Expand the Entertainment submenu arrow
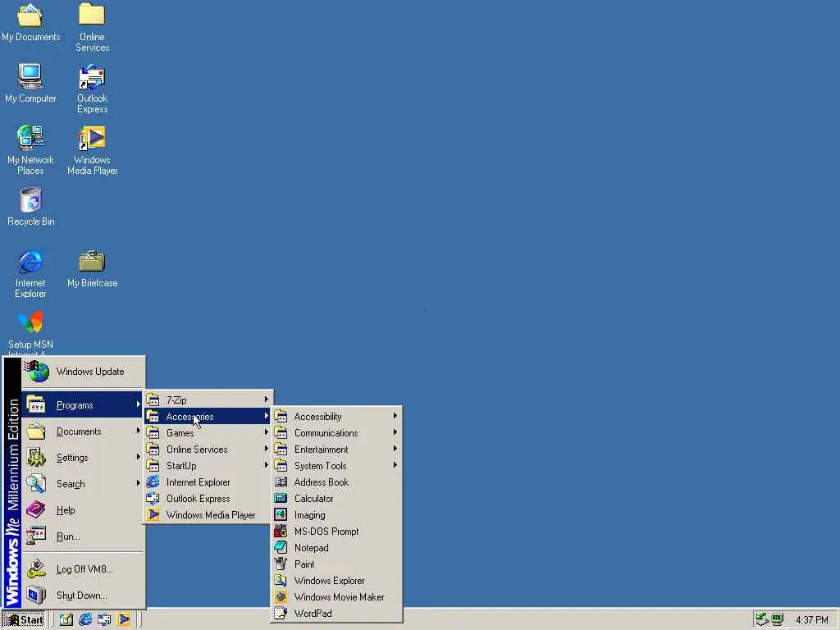This screenshot has width=840, height=630. 395,449
